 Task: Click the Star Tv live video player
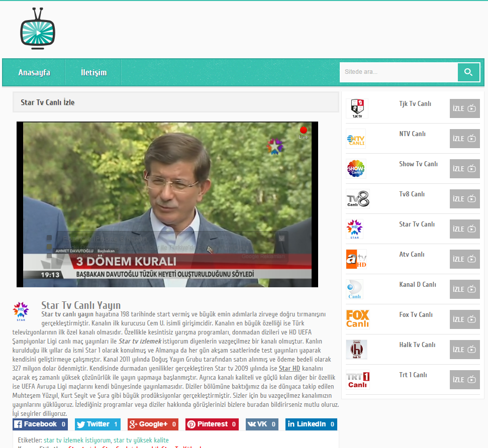point(167,204)
